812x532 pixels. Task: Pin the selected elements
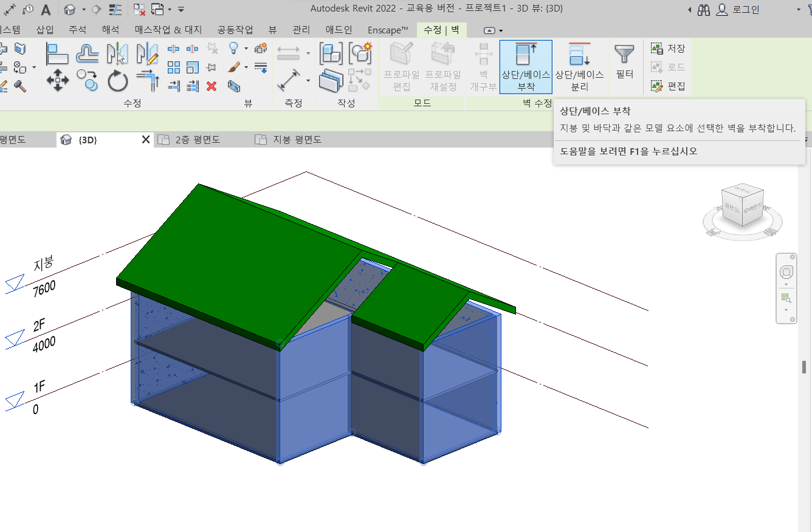point(212,67)
